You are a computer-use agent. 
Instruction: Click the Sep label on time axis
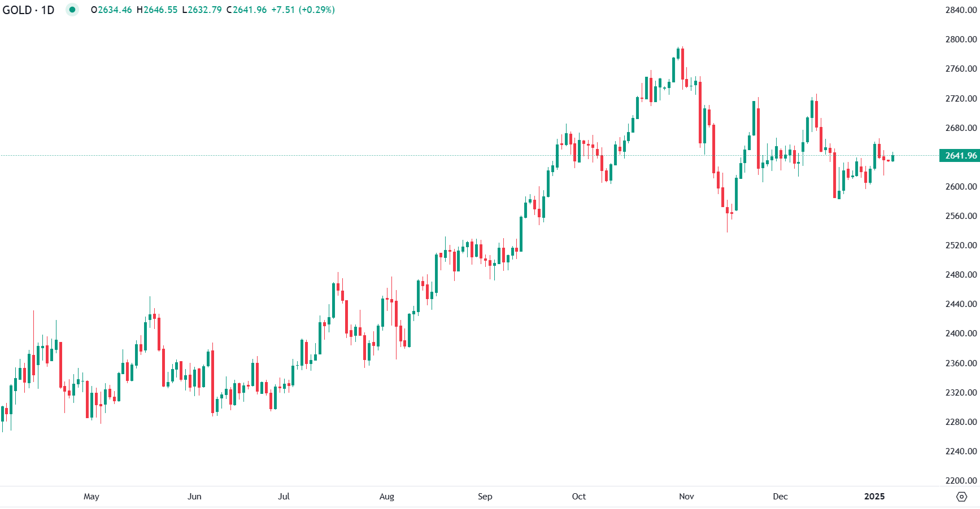[485, 497]
